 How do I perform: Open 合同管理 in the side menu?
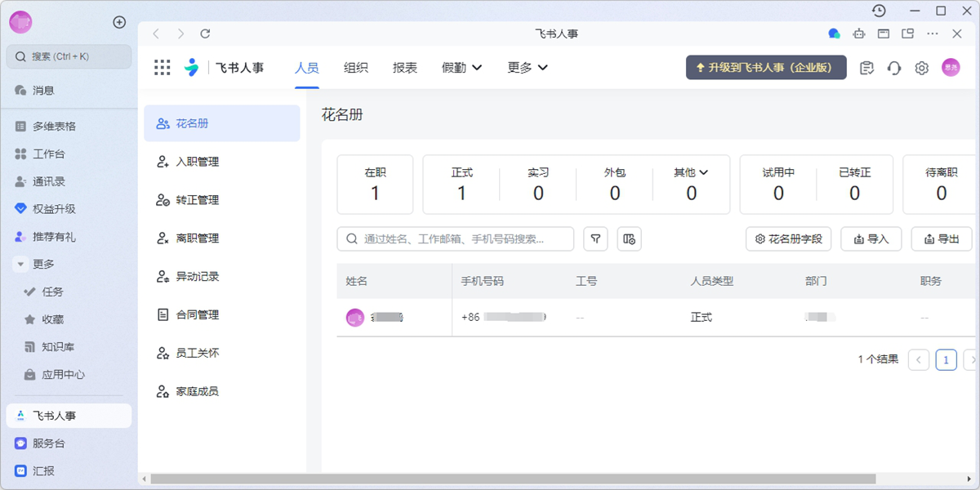tap(222, 315)
